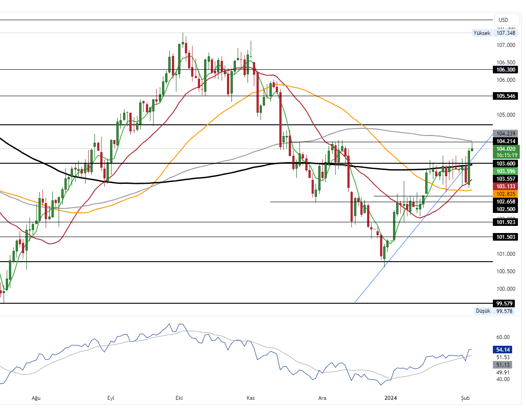The width and height of the screenshot is (526, 420).
Task: Click the orange 102.835 moving average label
Action: point(505,194)
